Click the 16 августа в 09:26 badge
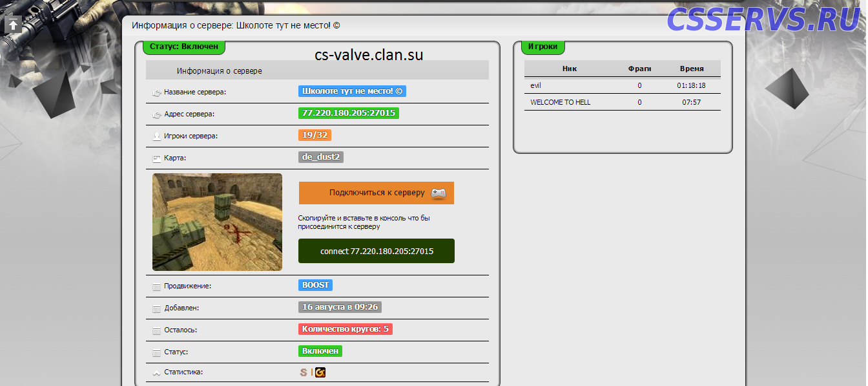The height and width of the screenshot is (386, 868). 340,307
